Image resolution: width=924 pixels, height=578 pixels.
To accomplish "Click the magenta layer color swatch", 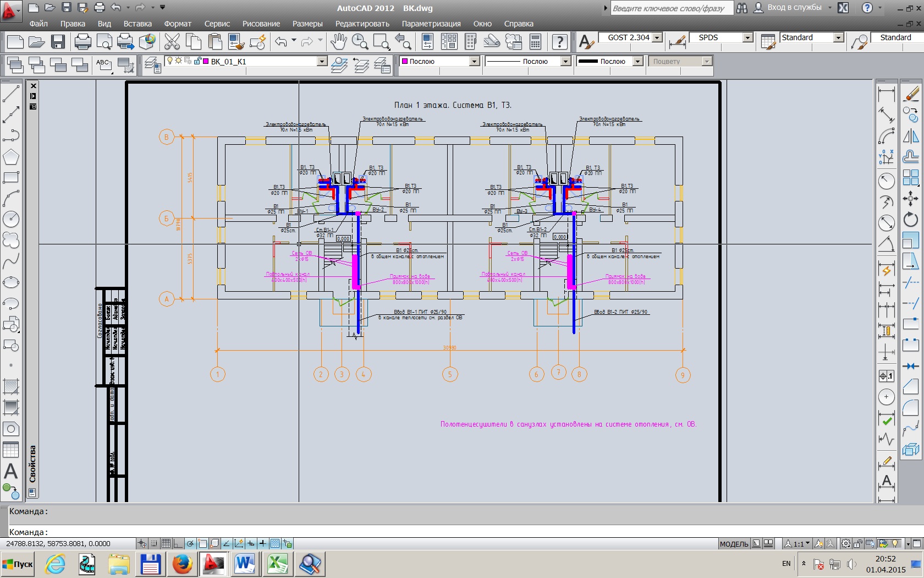I will point(206,61).
